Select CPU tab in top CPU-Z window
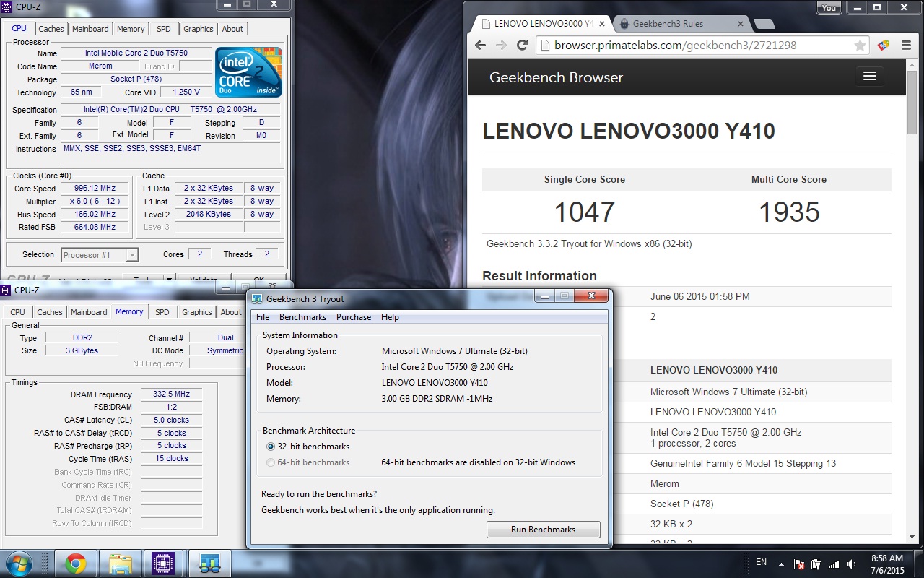Screen dimensions: 924x578 point(19,28)
